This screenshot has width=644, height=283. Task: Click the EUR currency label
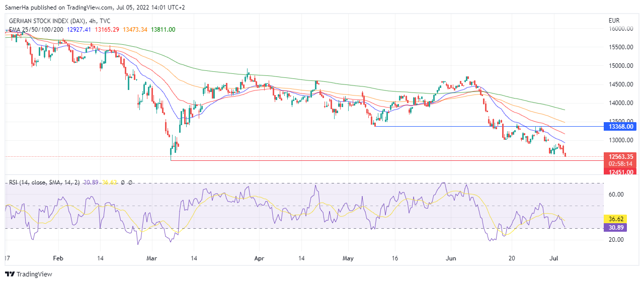(x=614, y=21)
